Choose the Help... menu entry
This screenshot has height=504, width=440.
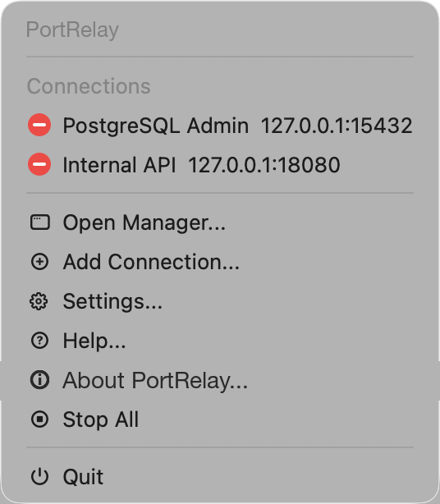pos(220,341)
